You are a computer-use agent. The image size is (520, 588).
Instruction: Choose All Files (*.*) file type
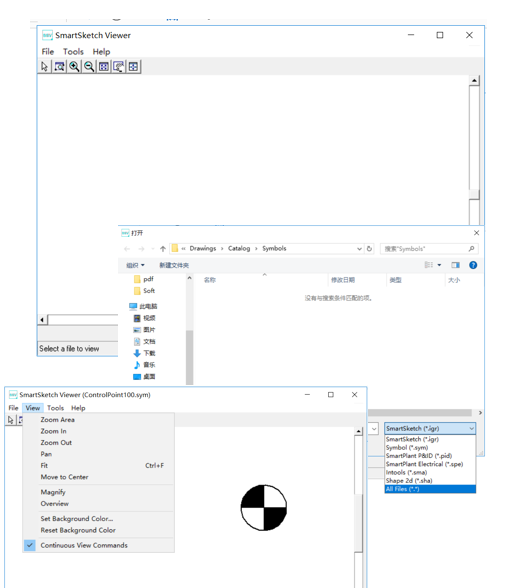click(430, 489)
